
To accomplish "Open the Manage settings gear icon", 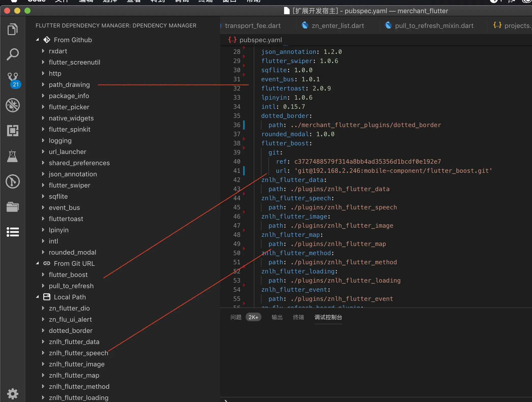I will pos(12,394).
